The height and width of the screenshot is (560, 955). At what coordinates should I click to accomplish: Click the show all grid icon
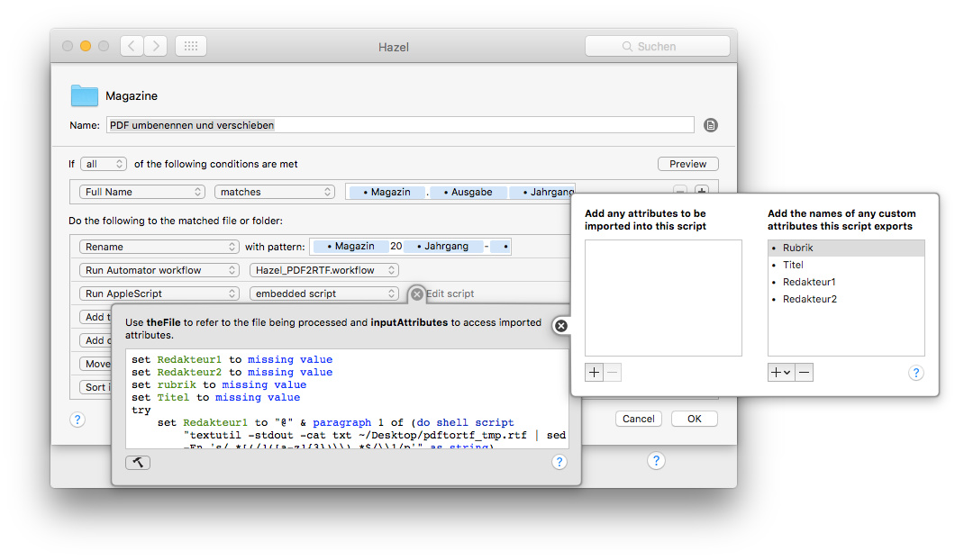(x=191, y=46)
